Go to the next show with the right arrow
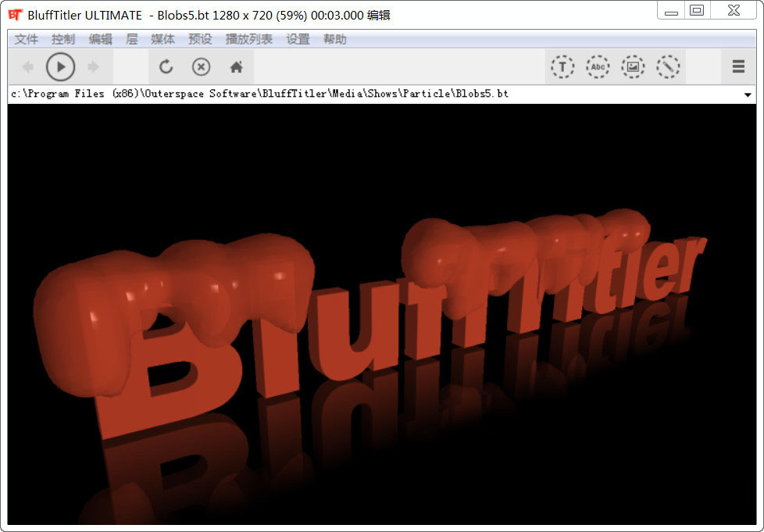 [x=93, y=66]
